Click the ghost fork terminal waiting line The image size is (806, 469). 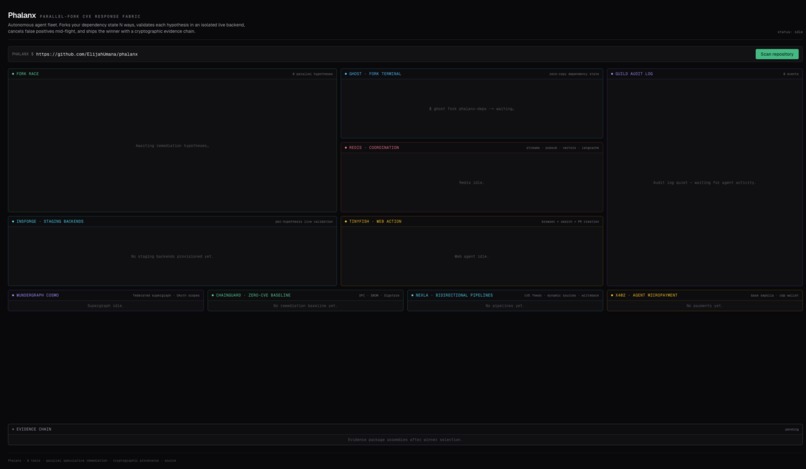[471, 109]
